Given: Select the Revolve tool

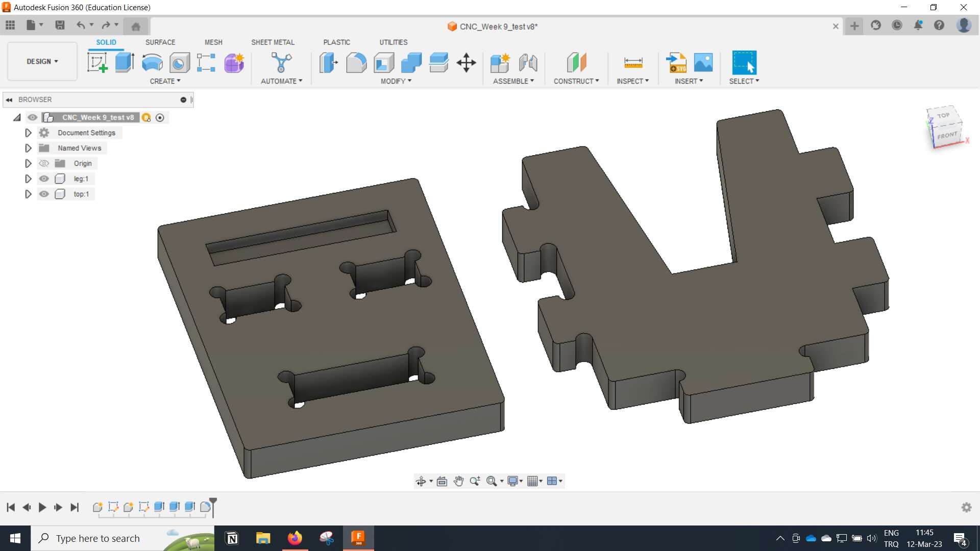Looking at the screenshot, I should pyautogui.click(x=152, y=63).
